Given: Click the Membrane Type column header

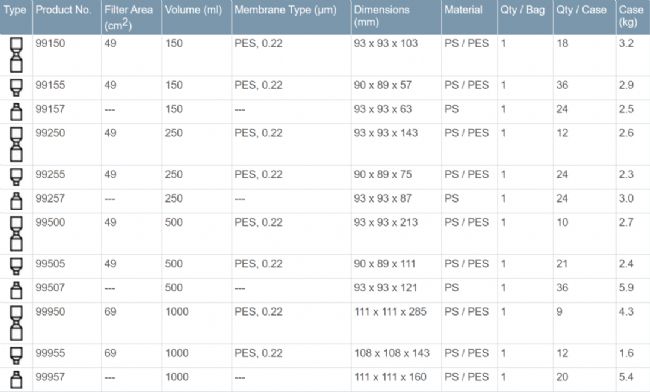Looking at the screenshot, I should pos(285,10).
